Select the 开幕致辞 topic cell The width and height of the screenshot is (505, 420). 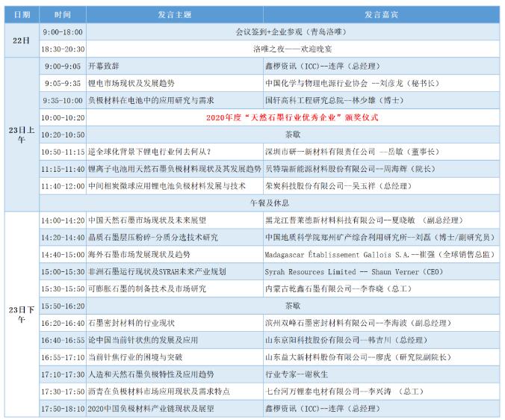coord(175,66)
